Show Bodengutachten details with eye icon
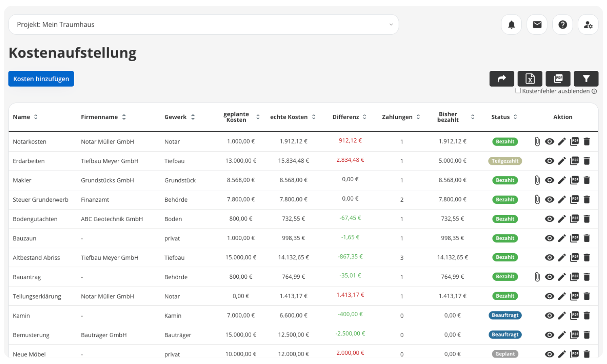Image resolution: width=607 pixels, height=364 pixels. 549,219
